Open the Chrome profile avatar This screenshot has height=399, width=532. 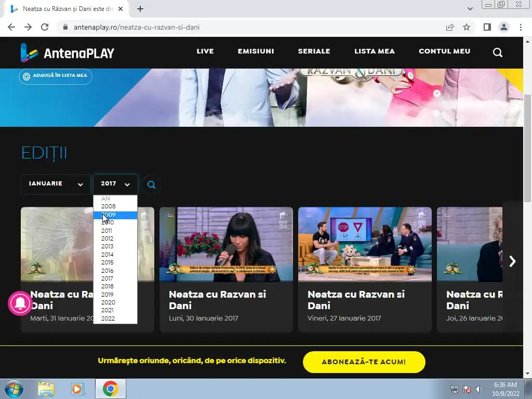coord(504,27)
